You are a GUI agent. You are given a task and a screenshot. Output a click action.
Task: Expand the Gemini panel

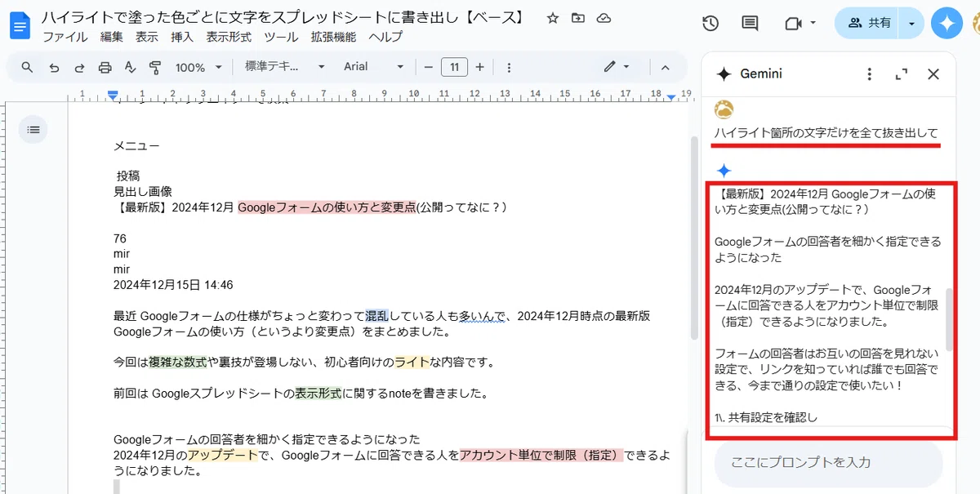click(902, 74)
